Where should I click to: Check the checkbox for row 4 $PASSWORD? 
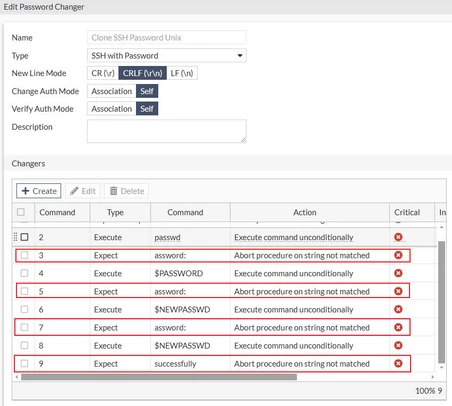pyautogui.click(x=24, y=273)
